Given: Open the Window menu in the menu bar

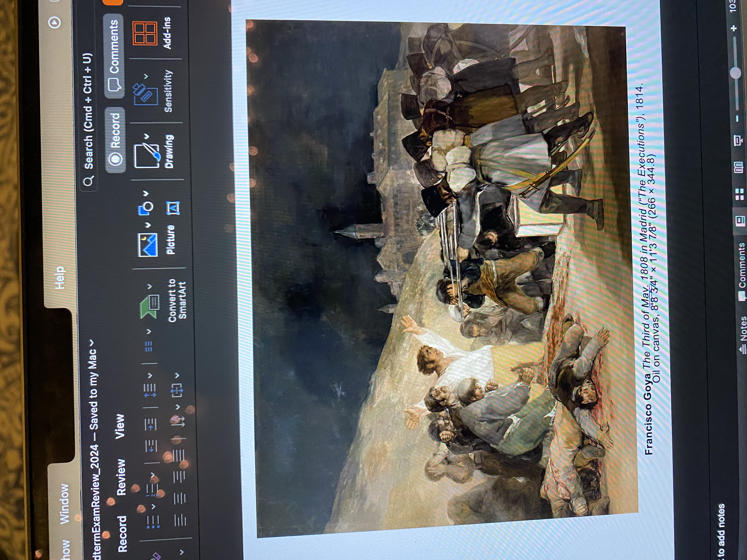Looking at the screenshot, I should click(x=64, y=504).
